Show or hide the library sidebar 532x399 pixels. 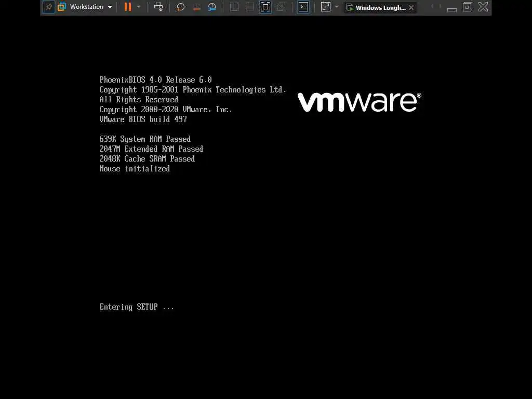(x=234, y=7)
